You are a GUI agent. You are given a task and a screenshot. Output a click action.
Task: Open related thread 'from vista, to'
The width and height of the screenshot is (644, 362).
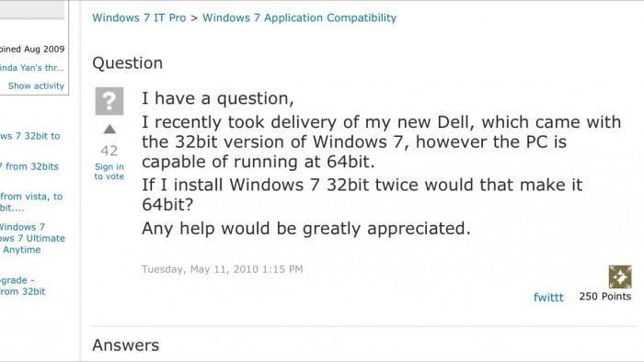tap(31, 202)
